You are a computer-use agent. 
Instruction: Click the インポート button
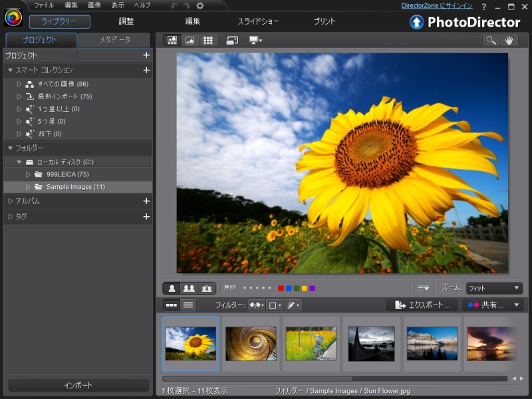point(78,385)
